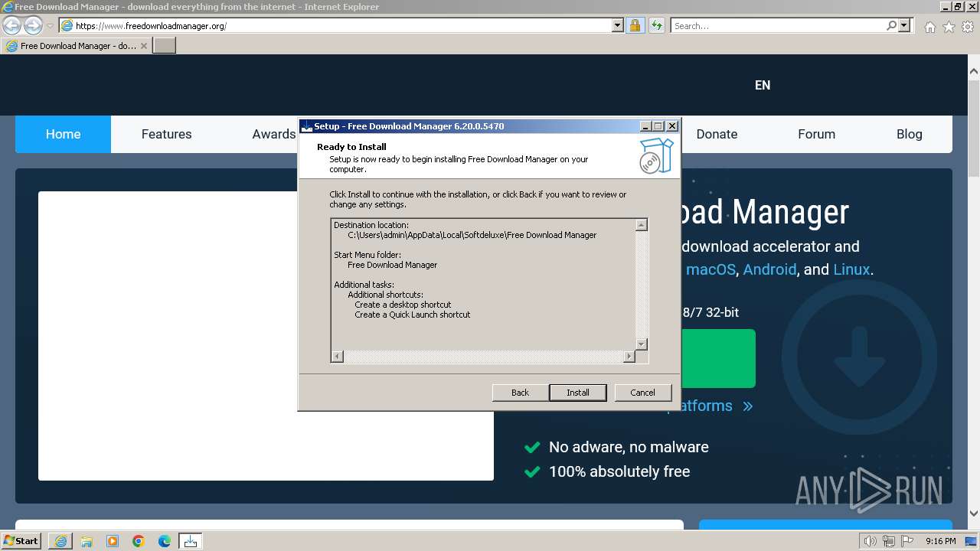Open the Windows Start menu
This screenshot has height=551, width=980.
pyautogui.click(x=21, y=541)
